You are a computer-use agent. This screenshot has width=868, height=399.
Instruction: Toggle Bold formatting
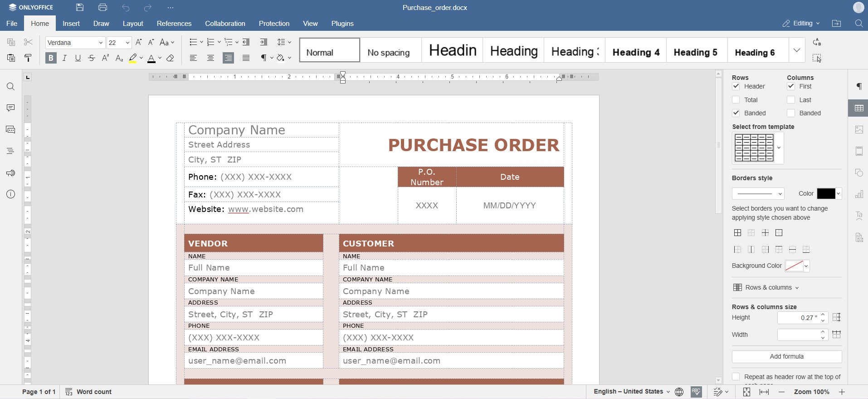[51, 58]
